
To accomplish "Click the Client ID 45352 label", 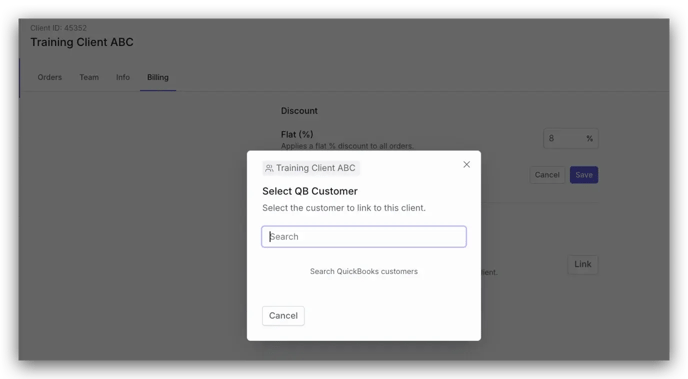I will (x=58, y=28).
